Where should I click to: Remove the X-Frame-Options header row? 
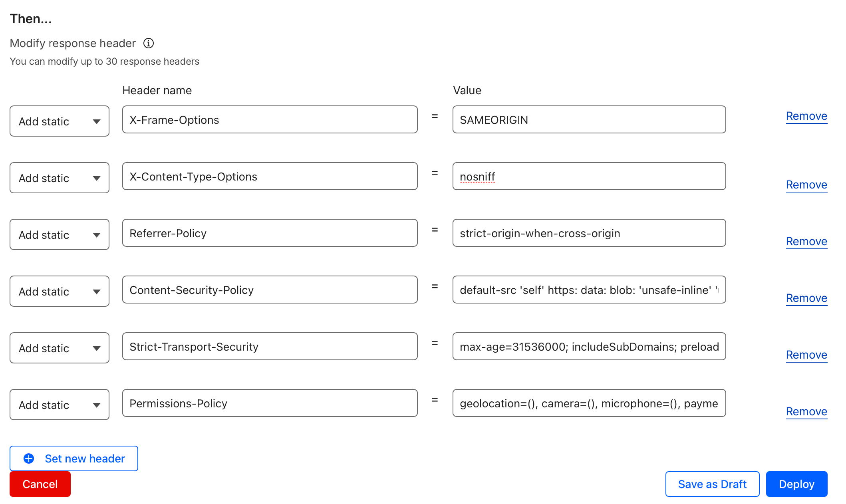[806, 116]
